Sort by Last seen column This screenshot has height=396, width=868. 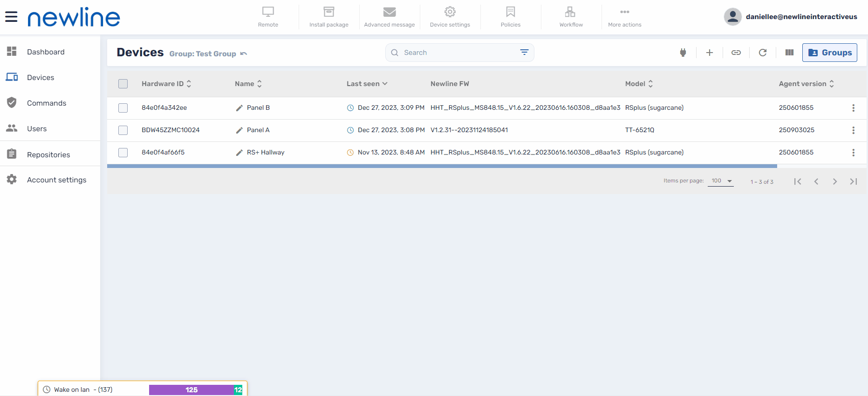(x=367, y=84)
